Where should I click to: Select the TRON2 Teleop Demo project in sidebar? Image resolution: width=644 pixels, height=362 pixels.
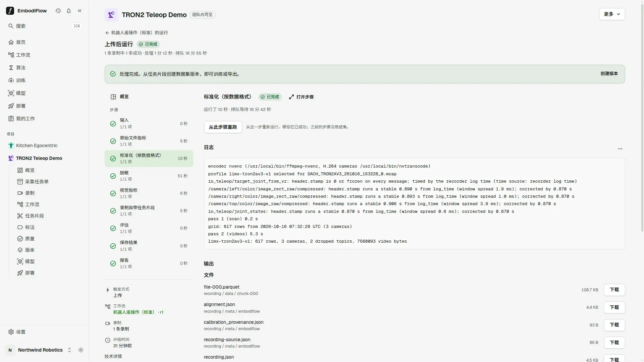44,158
